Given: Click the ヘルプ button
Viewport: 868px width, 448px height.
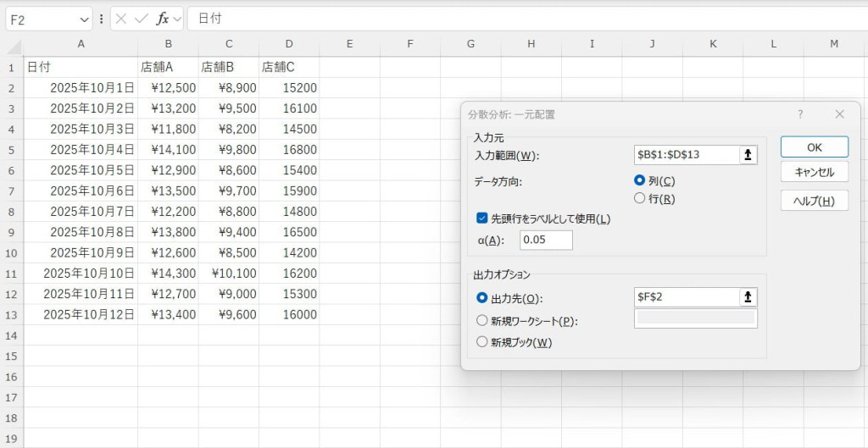Looking at the screenshot, I should coord(814,201).
